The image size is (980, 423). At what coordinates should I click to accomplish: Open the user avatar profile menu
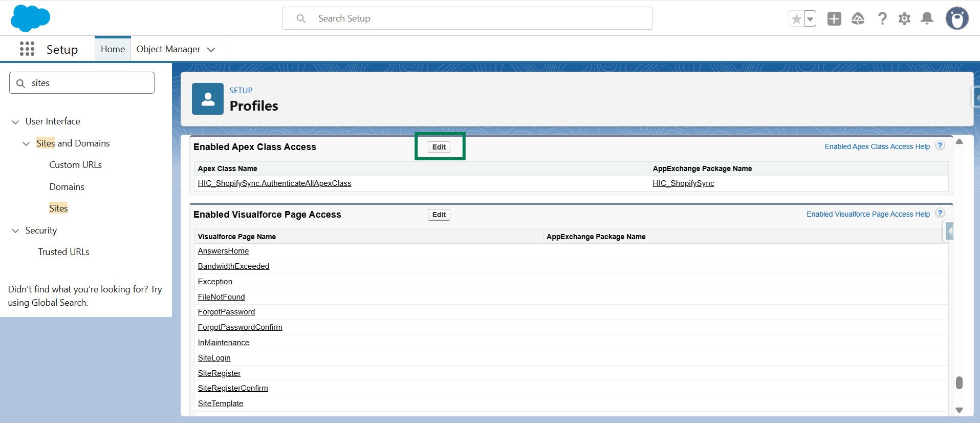[956, 18]
